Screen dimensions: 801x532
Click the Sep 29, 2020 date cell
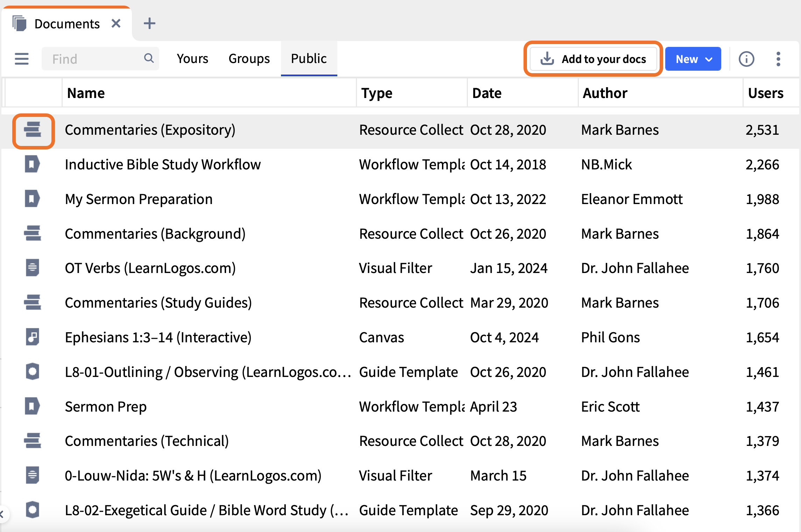click(x=509, y=510)
